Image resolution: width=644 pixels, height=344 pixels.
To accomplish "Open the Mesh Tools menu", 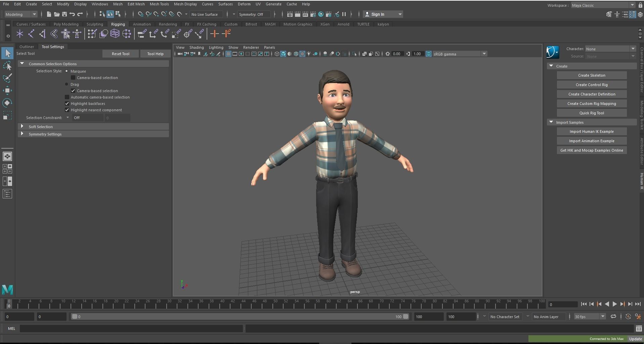I will tap(159, 4).
